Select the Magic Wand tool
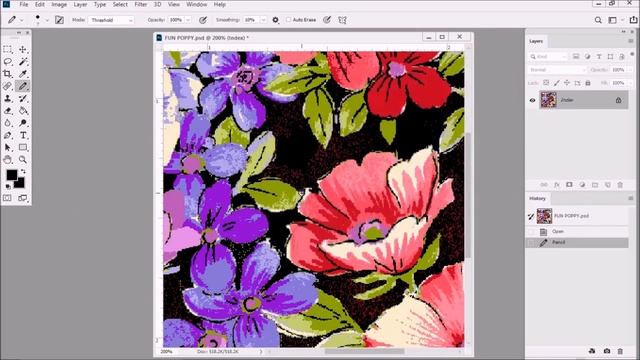Viewport: 640px width, 360px height. [x=23, y=62]
